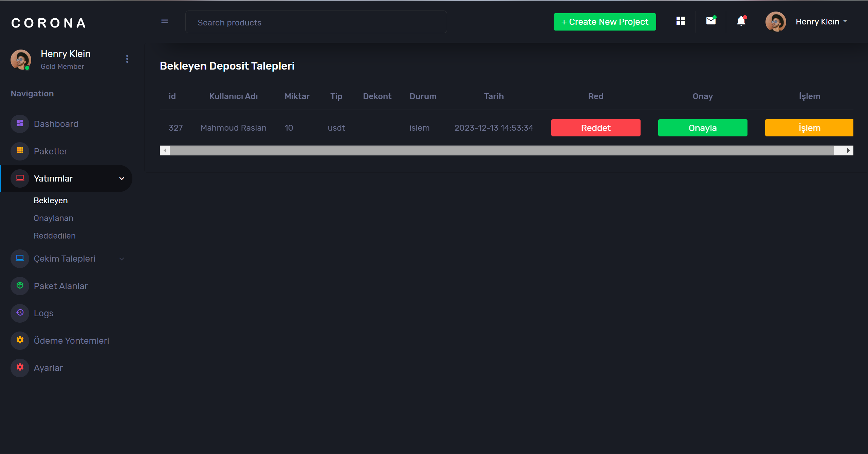Click the Onayla approval button
The image size is (868, 454).
703,128
